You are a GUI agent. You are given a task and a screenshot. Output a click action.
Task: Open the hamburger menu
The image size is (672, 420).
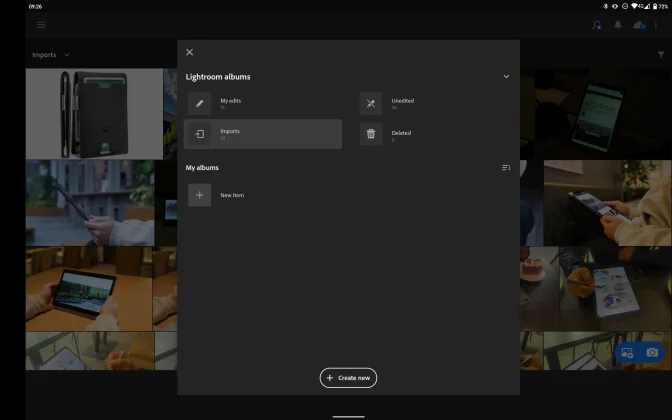pos(41,25)
